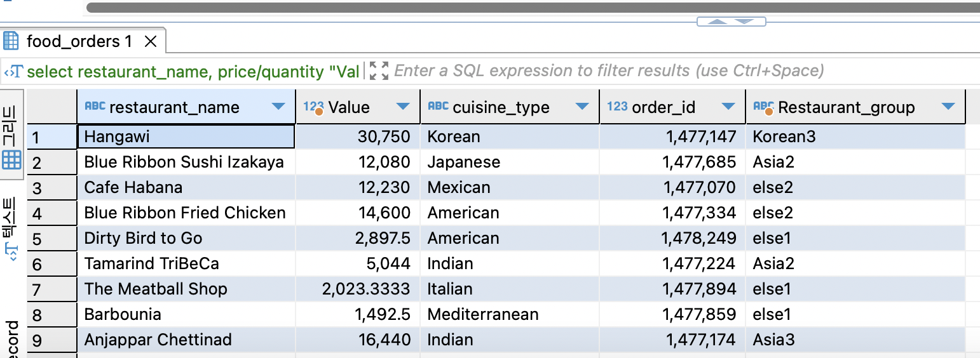Select the 12,080 value cell
The height and width of the screenshot is (358, 980).
358,162
